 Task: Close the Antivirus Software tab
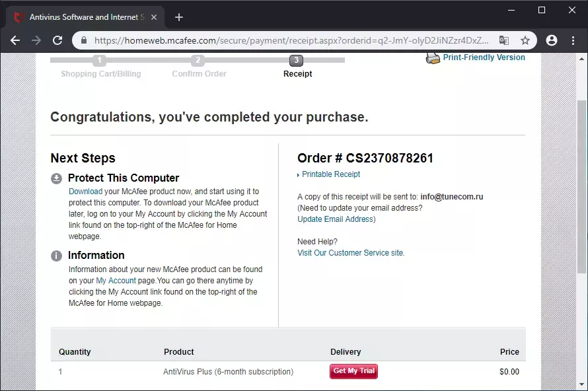154,17
